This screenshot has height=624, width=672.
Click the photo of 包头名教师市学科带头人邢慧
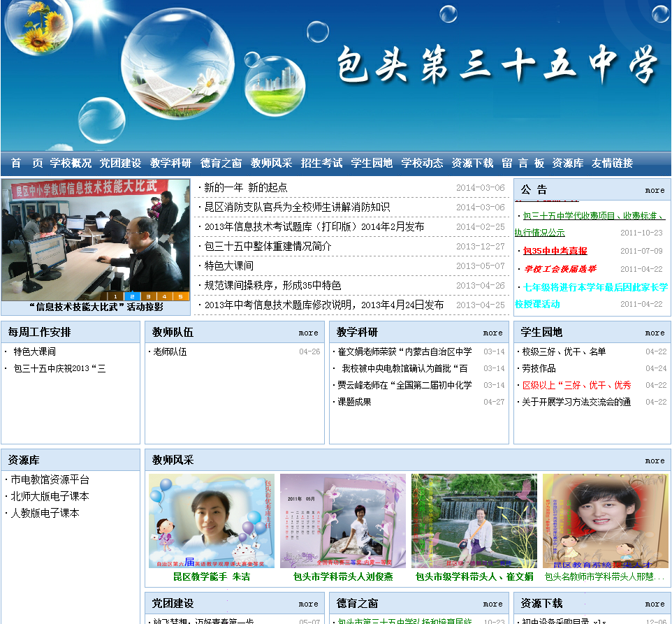605,521
